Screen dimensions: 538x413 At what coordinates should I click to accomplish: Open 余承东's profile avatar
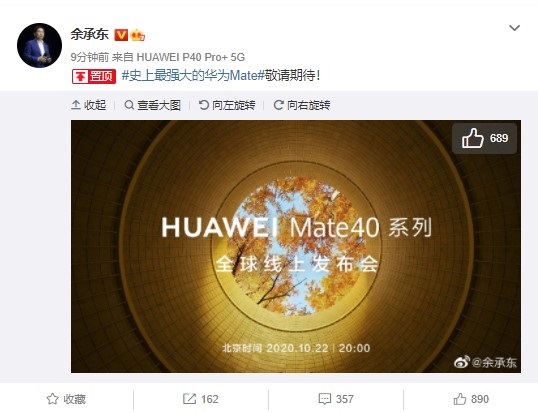(x=39, y=45)
